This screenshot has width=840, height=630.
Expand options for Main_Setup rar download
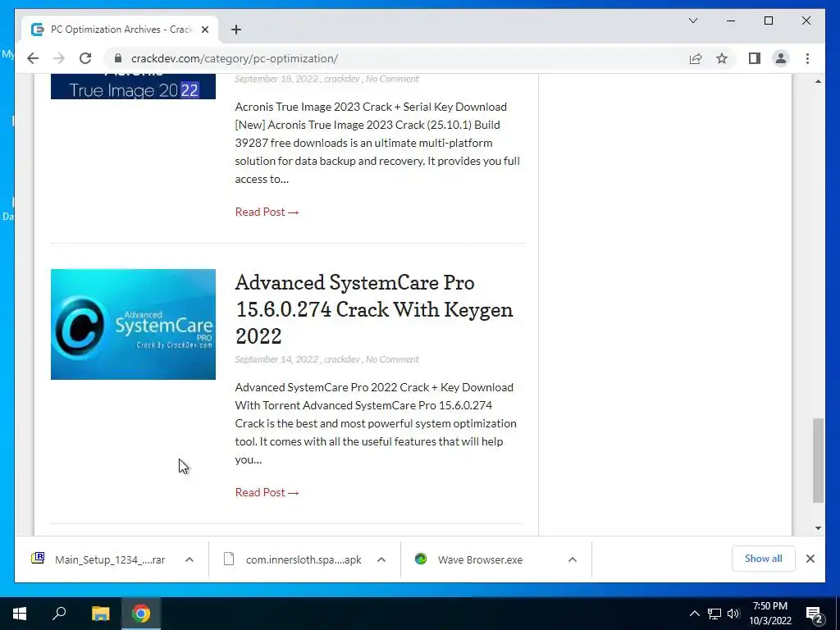pyautogui.click(x=189, y=559)
